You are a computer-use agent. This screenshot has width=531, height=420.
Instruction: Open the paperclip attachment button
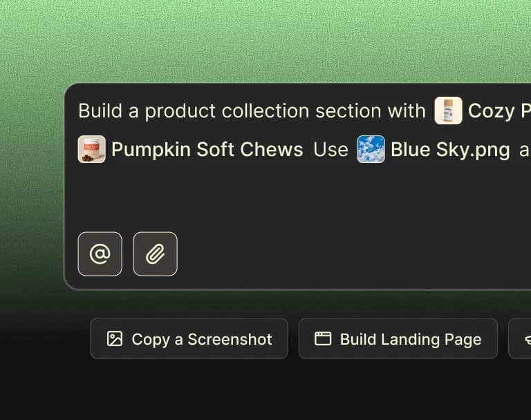(155, 254)
